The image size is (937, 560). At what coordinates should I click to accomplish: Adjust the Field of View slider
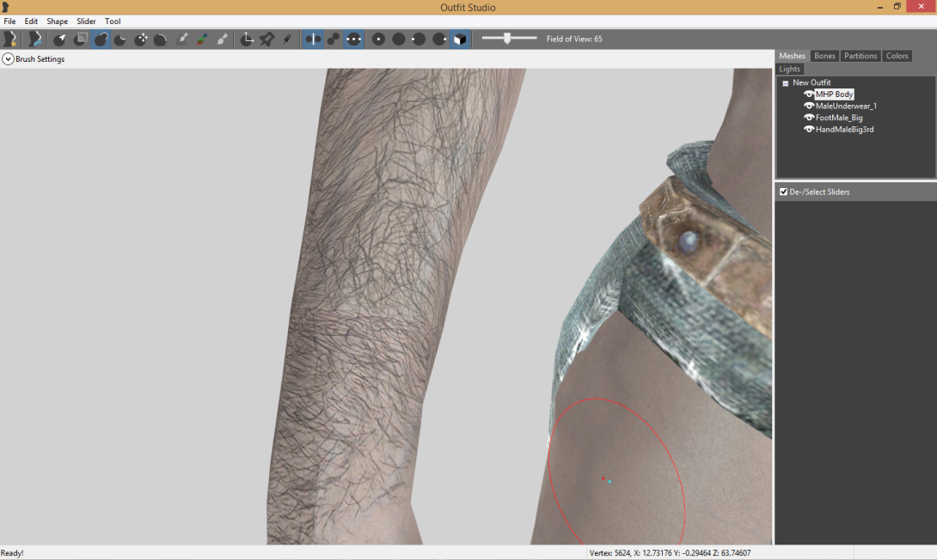pos(507,39)
